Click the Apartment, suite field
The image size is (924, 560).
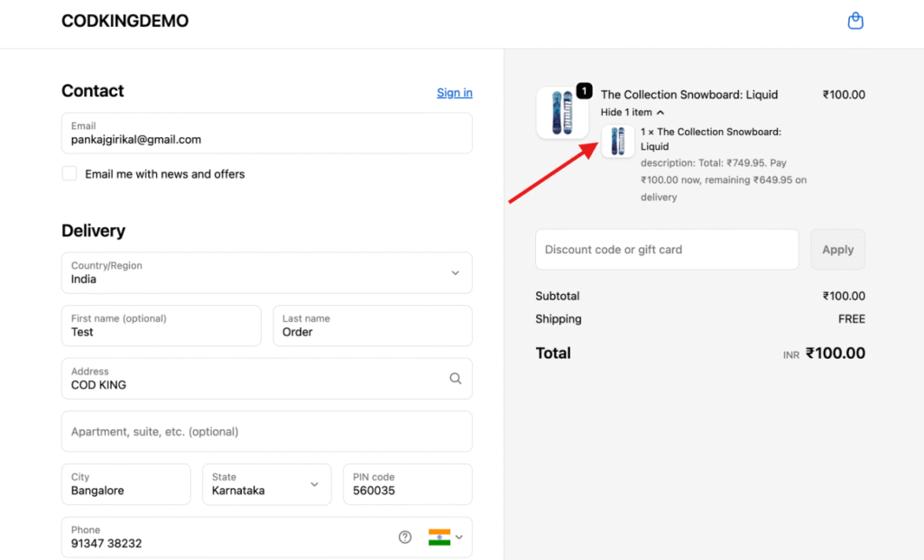266,432
